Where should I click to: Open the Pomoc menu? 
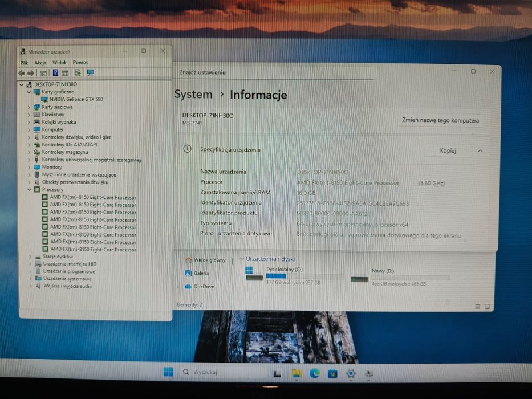click(80, 63)
